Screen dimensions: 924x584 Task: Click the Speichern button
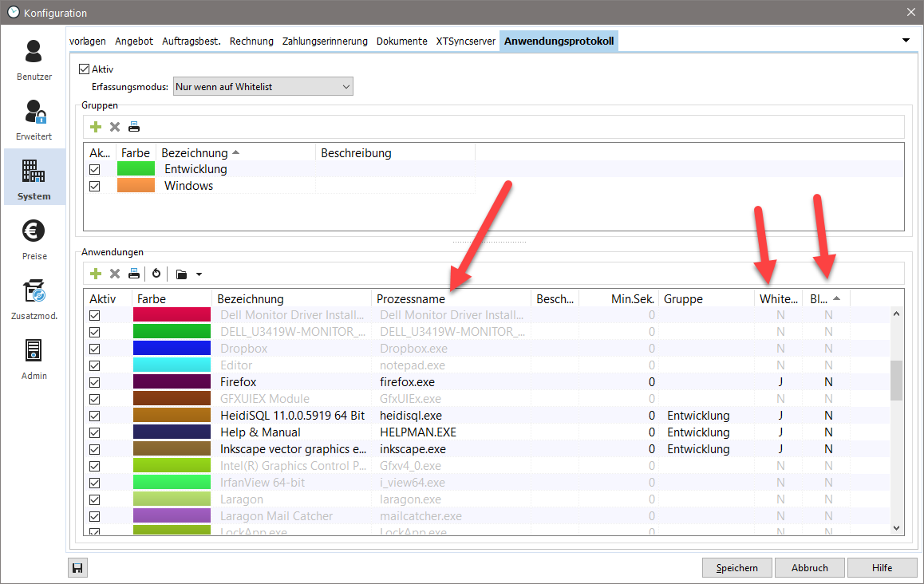tap(736, 568)
